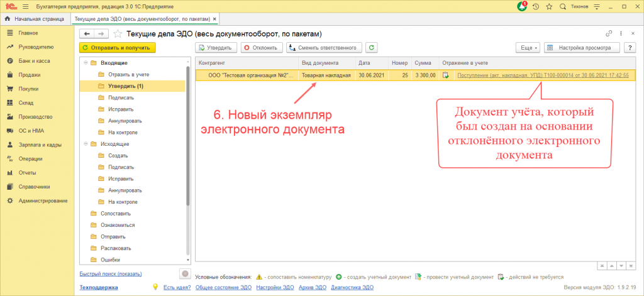
Task: Click Быстрый поиск (показать) link
Action: (111, 274)
